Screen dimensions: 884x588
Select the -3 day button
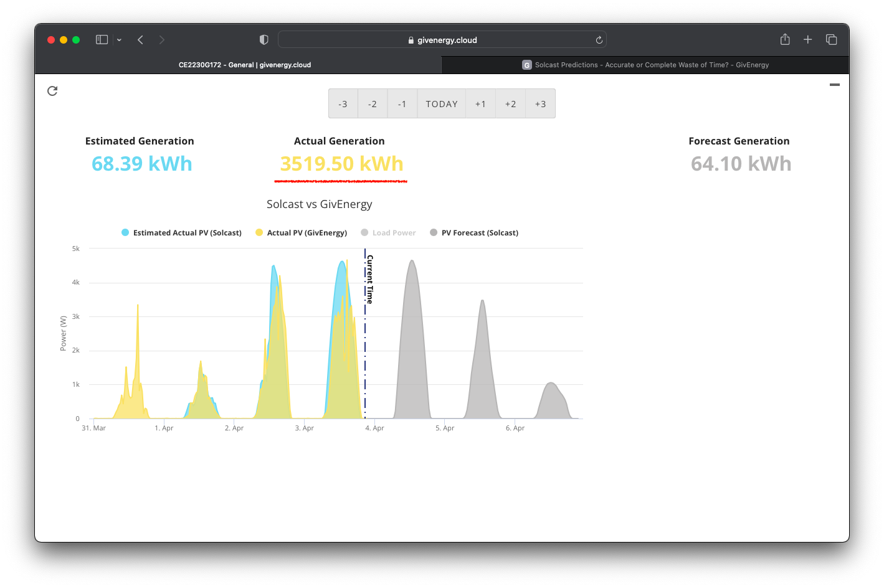pos(343,104)
